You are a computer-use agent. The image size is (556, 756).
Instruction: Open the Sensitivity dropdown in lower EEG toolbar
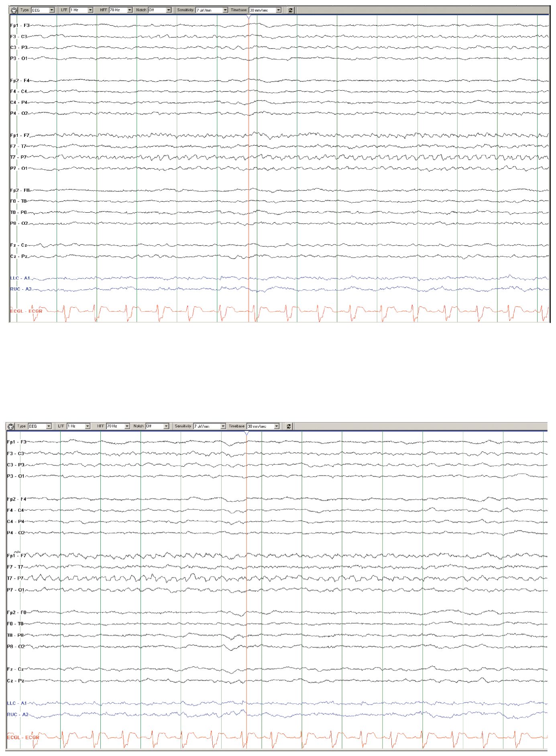[x=210, y=426]
